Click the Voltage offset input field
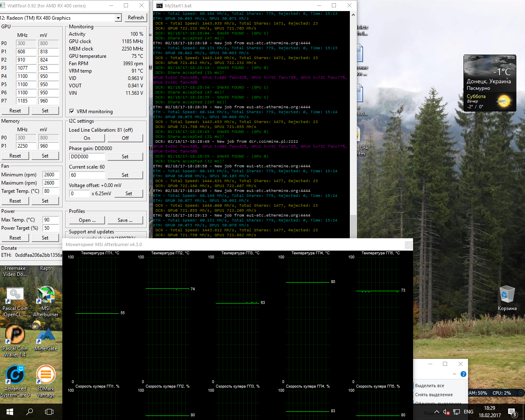This screenshot has width=525, height=420. pos(80,194)
